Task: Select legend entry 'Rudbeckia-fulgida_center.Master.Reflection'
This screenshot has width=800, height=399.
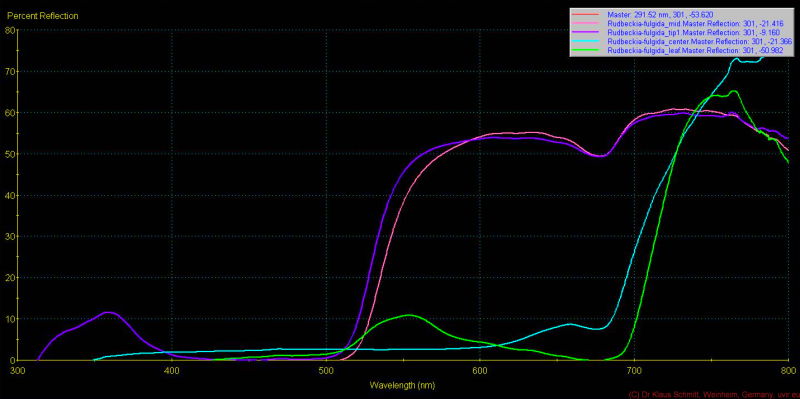Action: click(x=699, y=41)
